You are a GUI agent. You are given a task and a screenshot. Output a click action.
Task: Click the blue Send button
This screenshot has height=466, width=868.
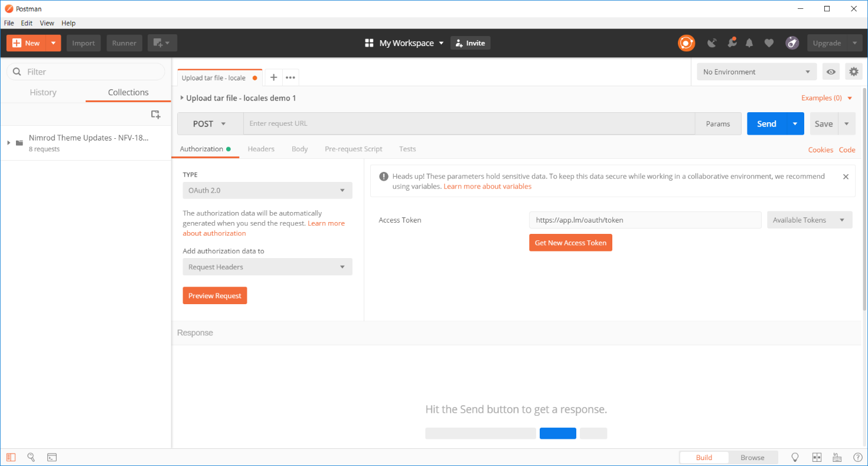766,124
